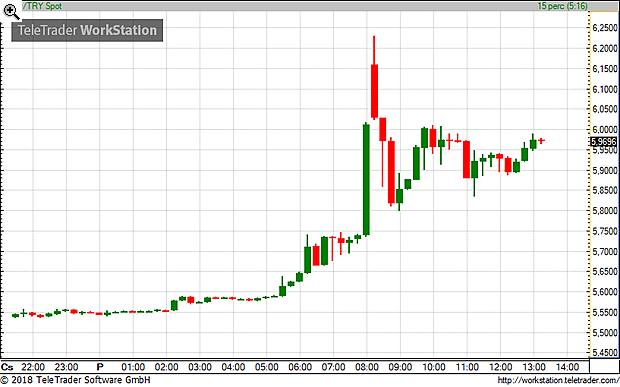Click the 13:00 time axis label
The height and width of the screenshot is (387, 620).
534,366
